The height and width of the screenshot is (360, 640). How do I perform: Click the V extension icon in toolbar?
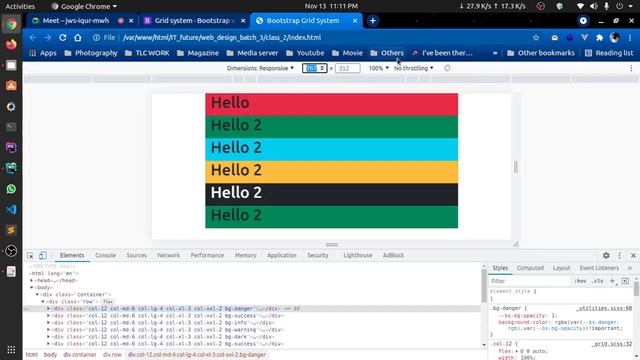point(584,38)
